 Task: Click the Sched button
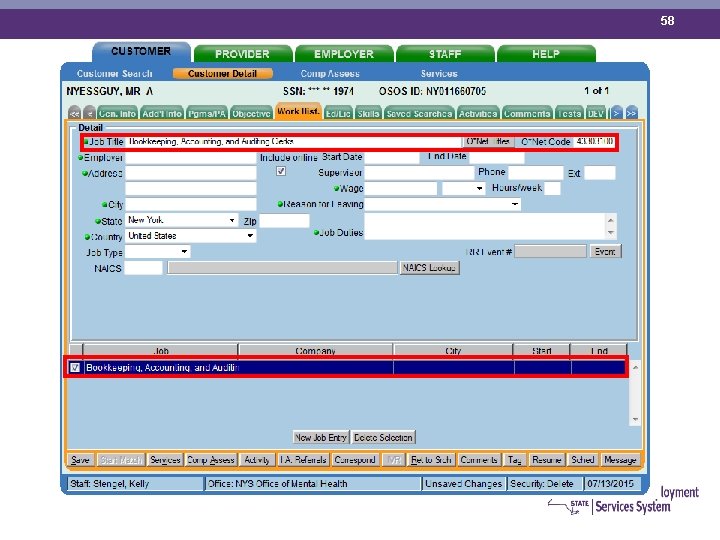[x=583, y=460]
